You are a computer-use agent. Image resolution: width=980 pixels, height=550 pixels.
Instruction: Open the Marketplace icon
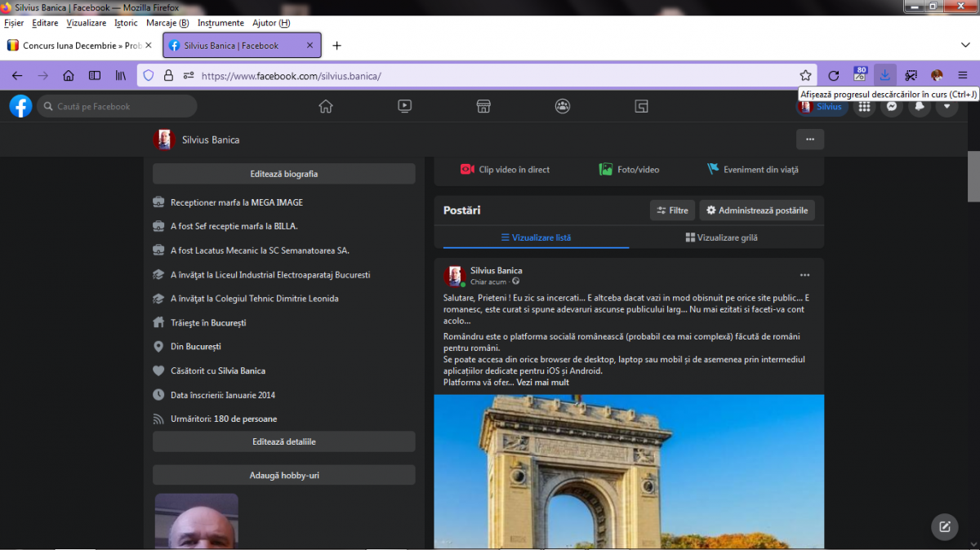click(x=483, y=106)
